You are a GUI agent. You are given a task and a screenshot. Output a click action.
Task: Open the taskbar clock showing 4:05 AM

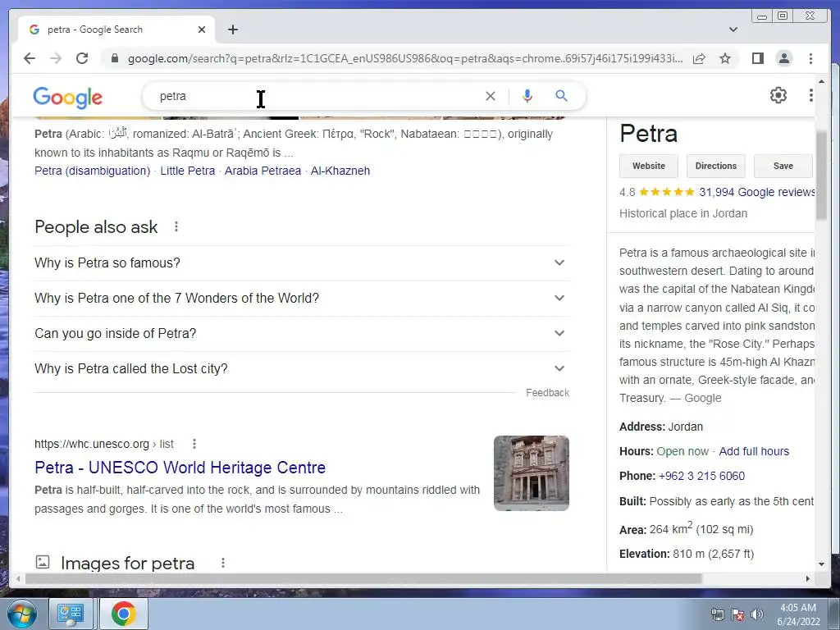(x=797, y=614)
